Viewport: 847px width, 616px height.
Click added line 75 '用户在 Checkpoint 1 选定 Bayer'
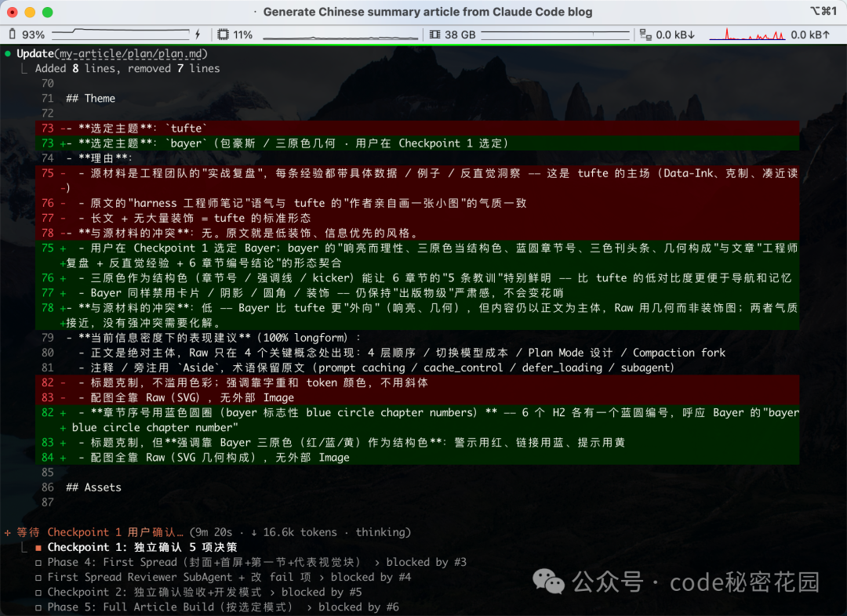pos(417,255)
